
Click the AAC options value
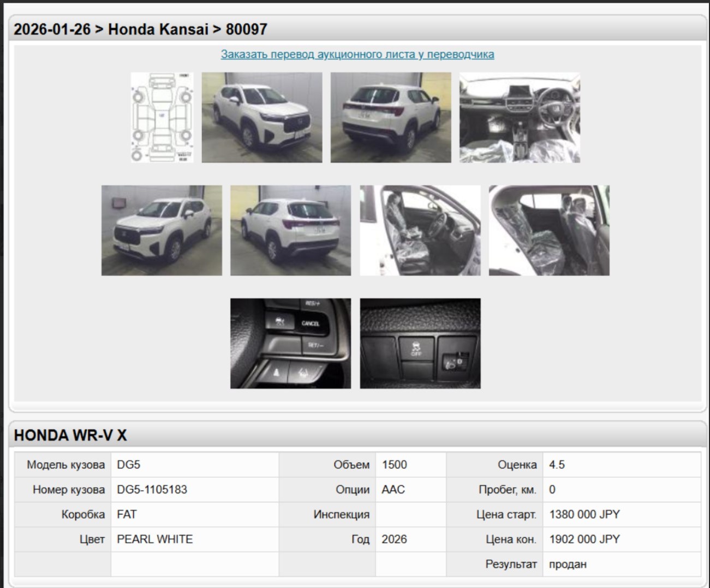click(393, 490)
